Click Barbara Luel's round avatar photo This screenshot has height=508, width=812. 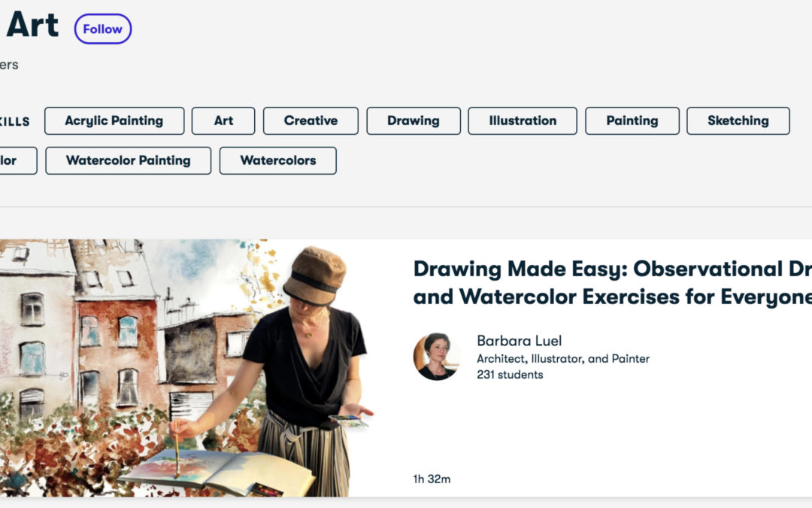[x=436, y=357]
